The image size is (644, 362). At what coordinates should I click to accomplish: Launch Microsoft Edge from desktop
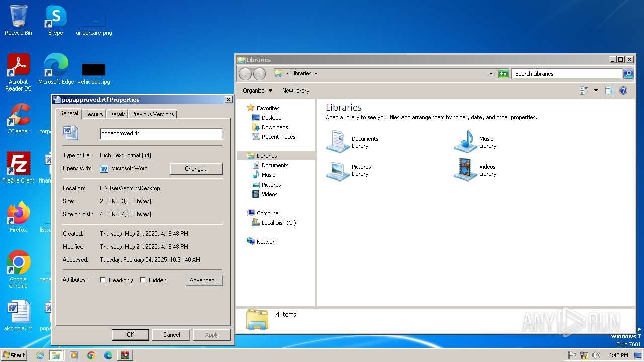(x=56, y=69)
